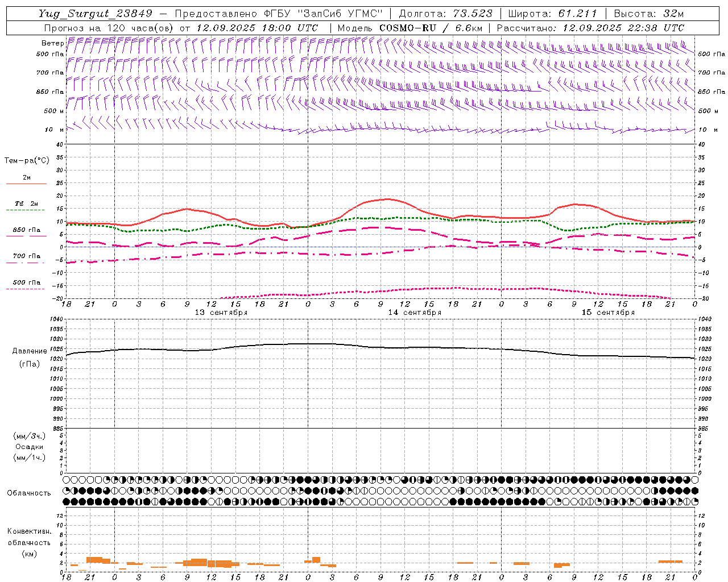The width and height of the screenshot is (728, 582).
Task: Click the '700 гПа' entry in temperature legend
Action: coord(27,256)
